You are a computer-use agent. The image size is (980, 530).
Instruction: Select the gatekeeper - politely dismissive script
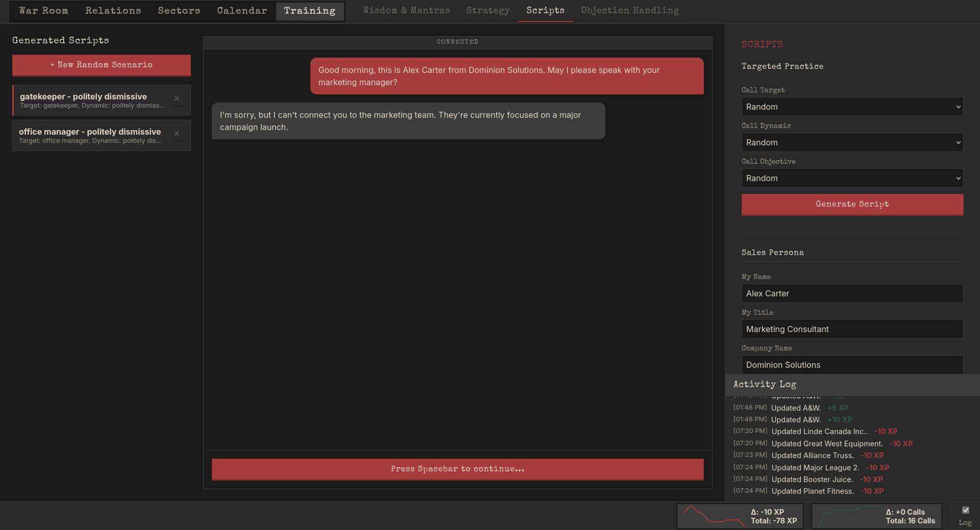(102, 100)
